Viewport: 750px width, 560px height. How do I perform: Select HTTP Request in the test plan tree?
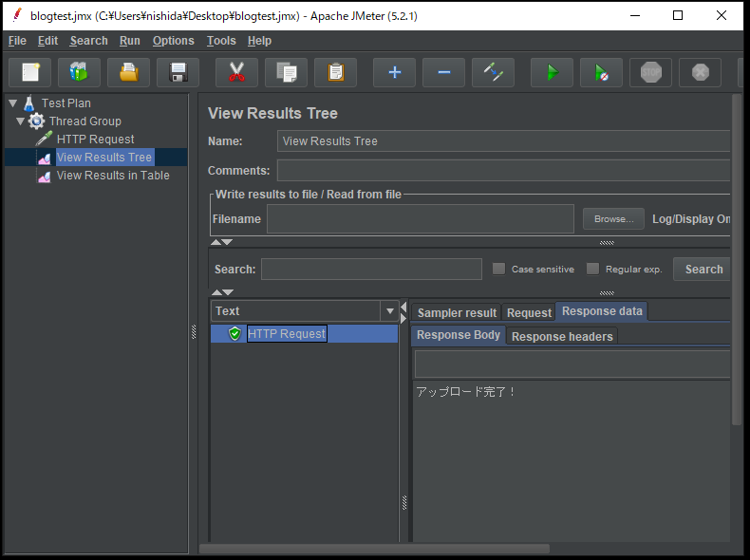[95, 140]
